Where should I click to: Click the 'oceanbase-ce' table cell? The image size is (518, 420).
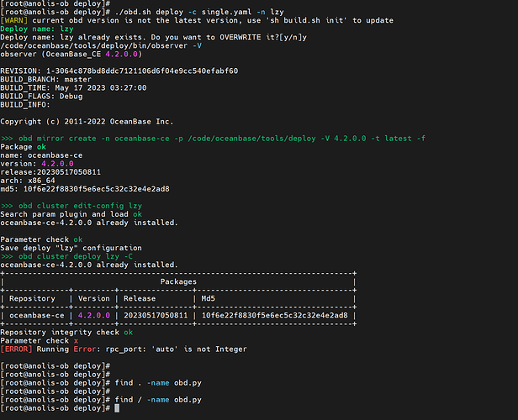[37, 315]
